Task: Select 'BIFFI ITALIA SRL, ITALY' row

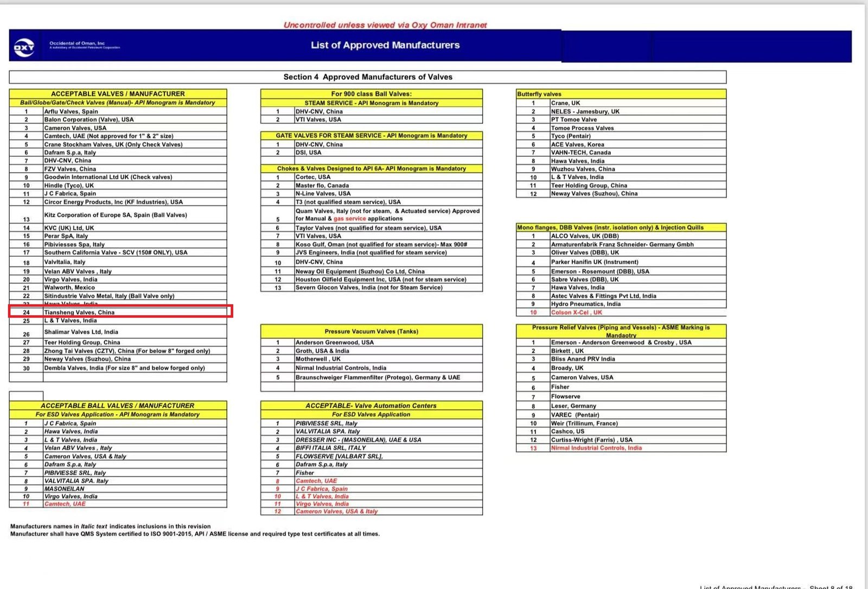Action: click(x=372, y=448)
